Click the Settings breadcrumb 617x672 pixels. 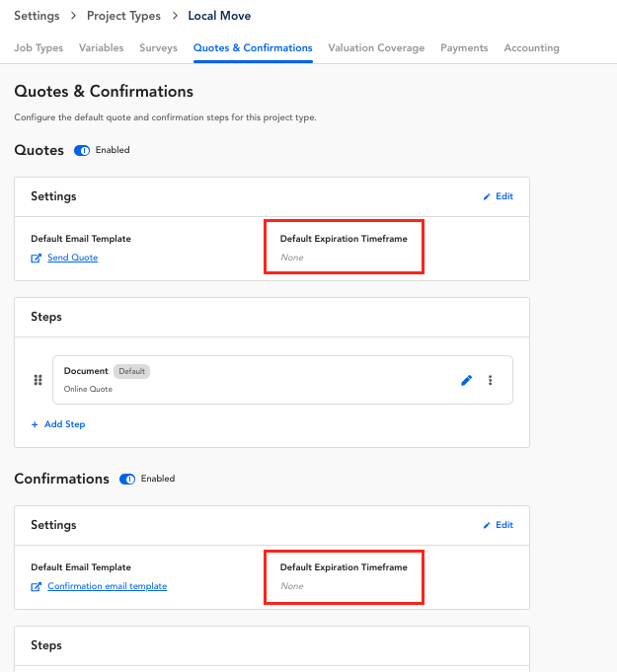tap(37, 16)
